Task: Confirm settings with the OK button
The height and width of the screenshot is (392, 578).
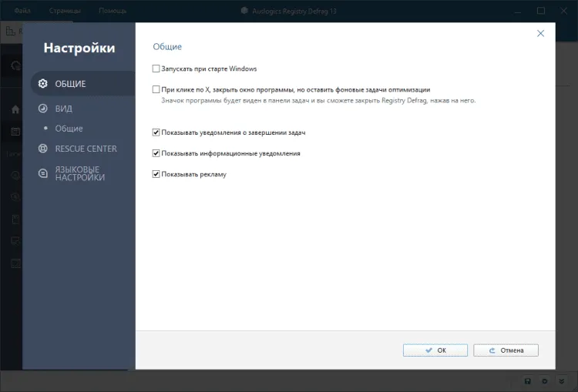Action: tap(435, 350)
